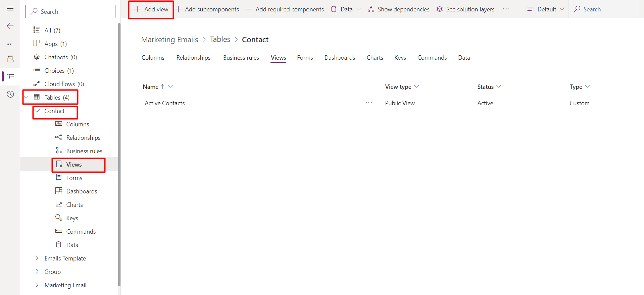This screenshot has height=295, width=644.
Task: Collapse the Tables tree node
Action: tap(27, 98)
